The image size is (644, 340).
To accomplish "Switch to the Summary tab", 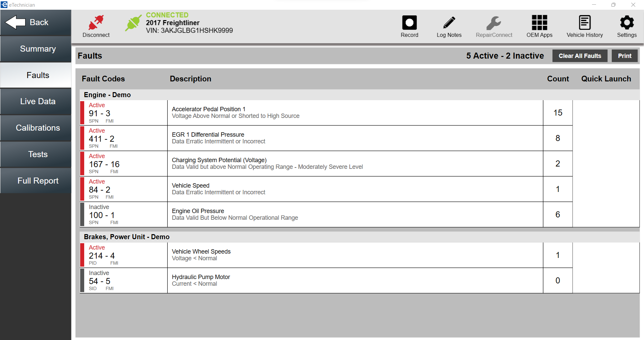I will click(x=38, y=49).
